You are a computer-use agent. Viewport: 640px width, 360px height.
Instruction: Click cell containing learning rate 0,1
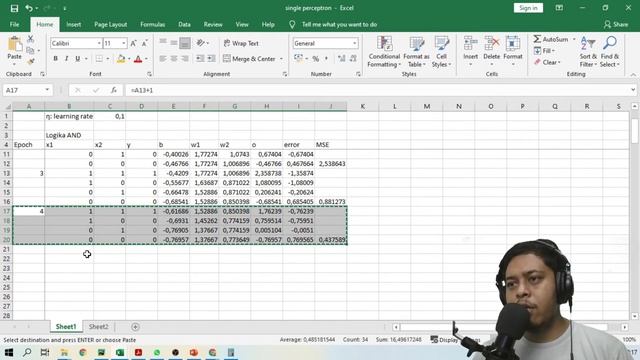coord(109,116)
